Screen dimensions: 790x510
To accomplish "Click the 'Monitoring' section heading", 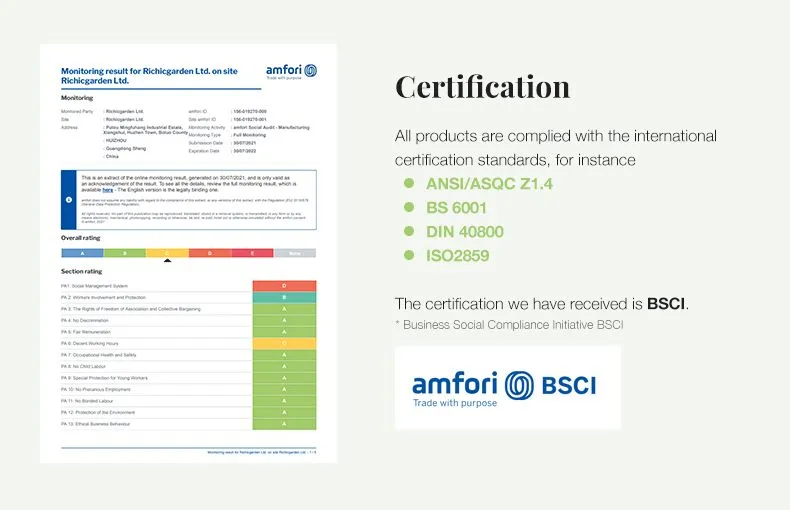I will (77, 98).
